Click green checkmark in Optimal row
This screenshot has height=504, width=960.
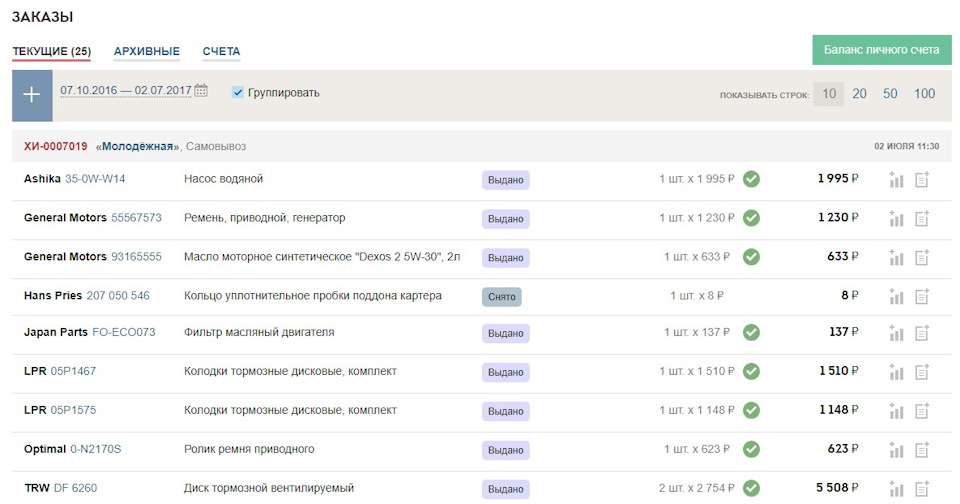(751, 449)
